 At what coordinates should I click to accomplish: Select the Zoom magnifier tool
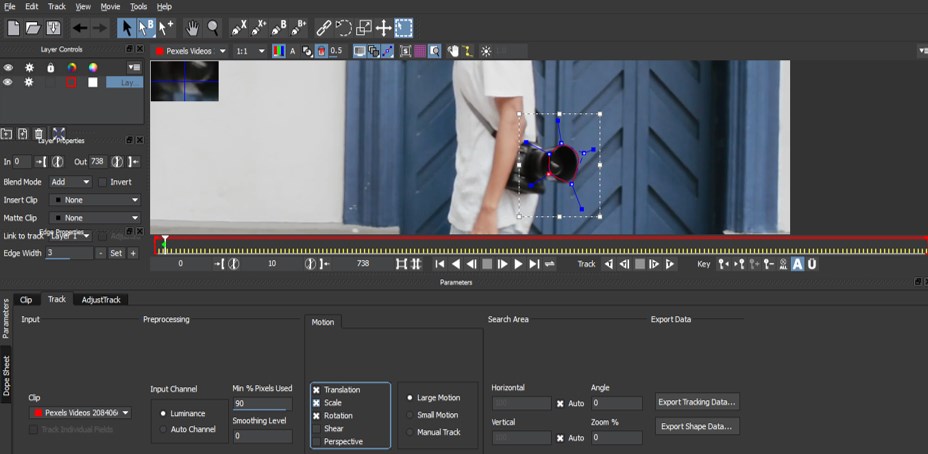(x=212, y=28)
